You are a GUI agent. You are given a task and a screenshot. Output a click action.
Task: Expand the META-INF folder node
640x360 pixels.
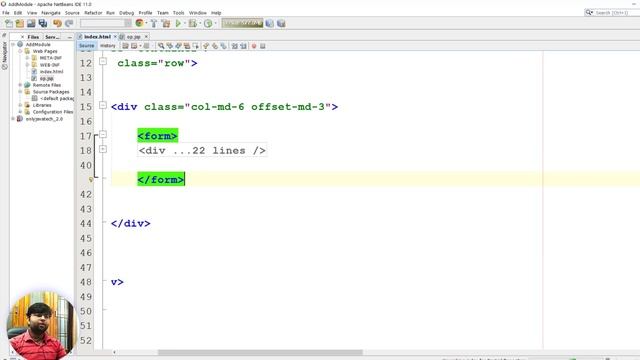point(27,58)
